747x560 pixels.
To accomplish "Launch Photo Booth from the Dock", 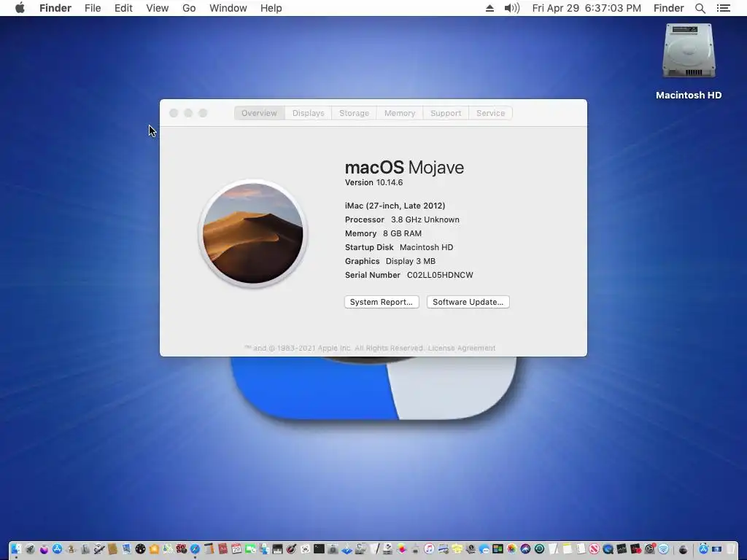I will pos(182,549).
